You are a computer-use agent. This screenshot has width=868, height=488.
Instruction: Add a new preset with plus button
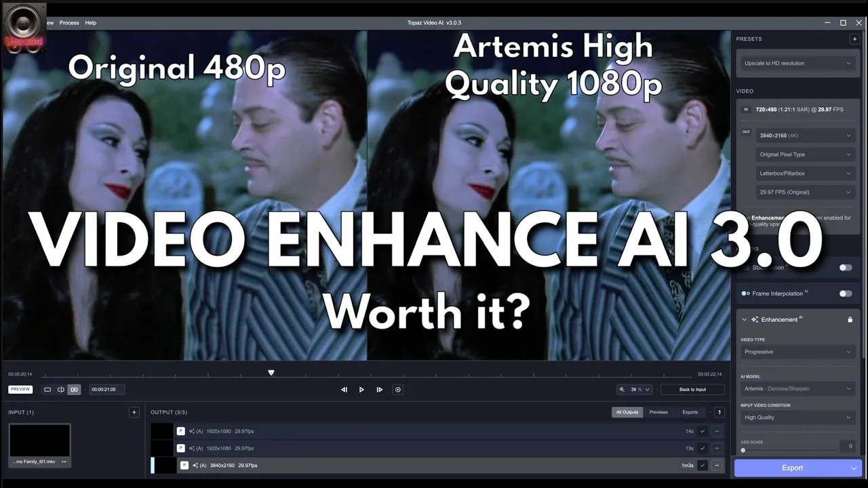(x=854, y=39)
